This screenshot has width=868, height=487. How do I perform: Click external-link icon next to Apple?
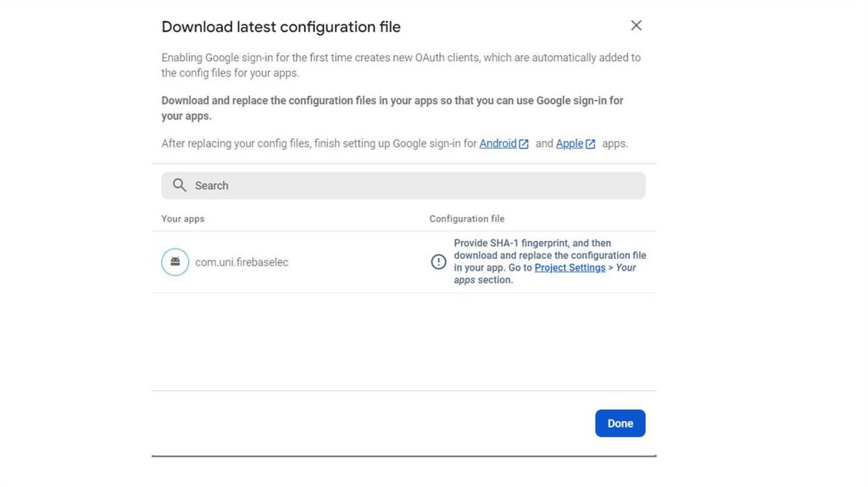pyautogui.click(x=591, y=144)
